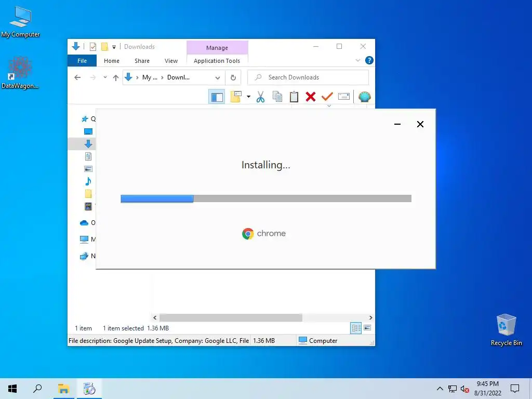532x399 pixels.
Task: Click the Chrome installer taskbar icon
Action: point(89,389)
